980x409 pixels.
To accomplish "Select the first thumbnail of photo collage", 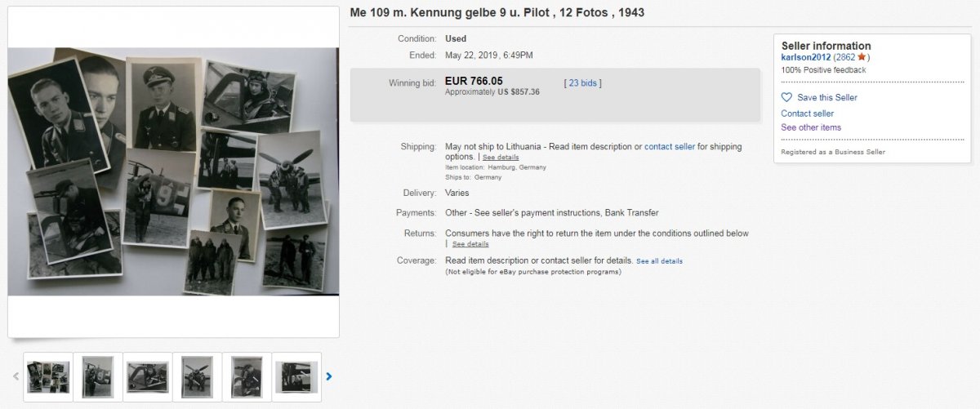I will click(x=48, y=376).
